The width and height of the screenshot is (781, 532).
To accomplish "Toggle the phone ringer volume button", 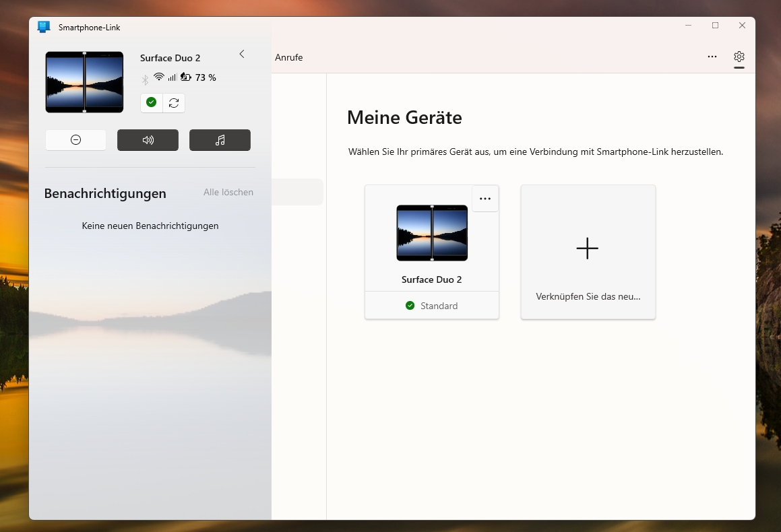I will (x=148, y=140).
